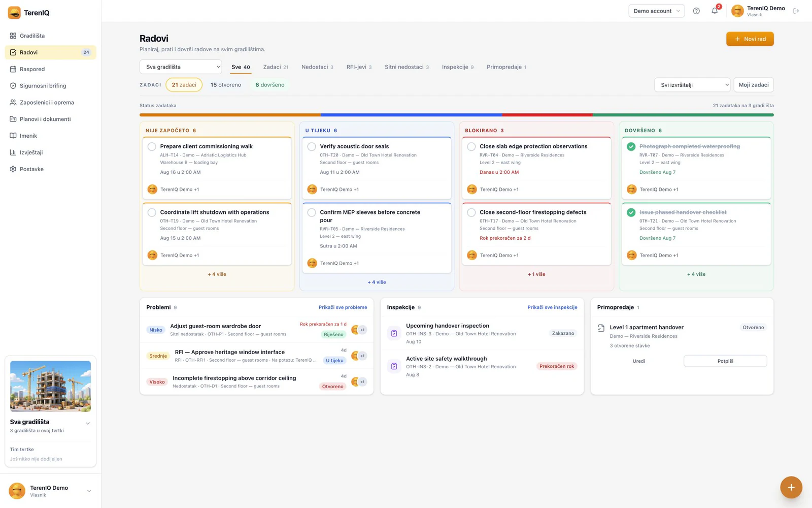Screen dimensions: 812x508
Task: Click the green segment of status bar
Action: point(683,115)
